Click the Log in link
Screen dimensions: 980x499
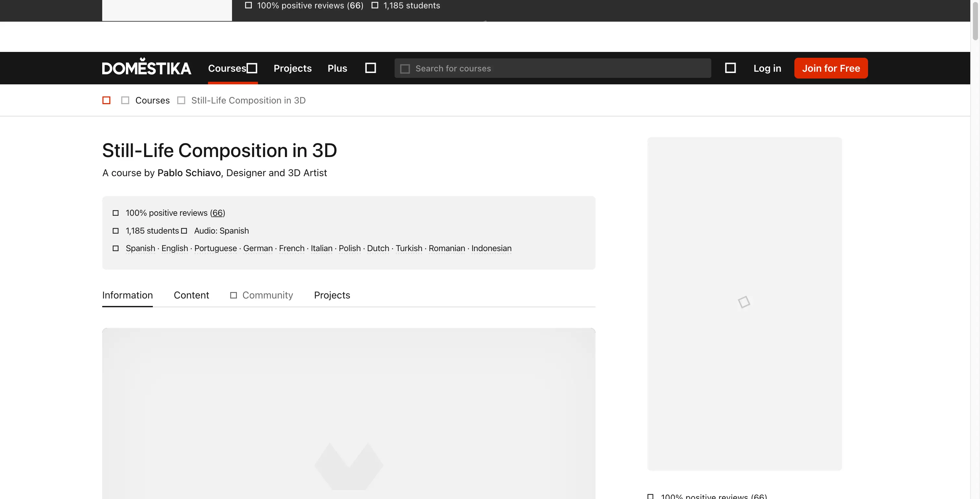(767, 68)
